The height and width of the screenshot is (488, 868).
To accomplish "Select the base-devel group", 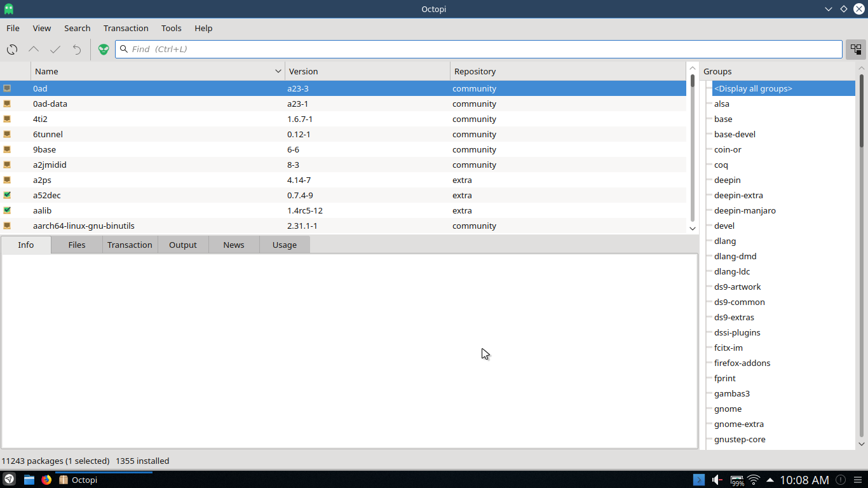I will pos(735,134).
